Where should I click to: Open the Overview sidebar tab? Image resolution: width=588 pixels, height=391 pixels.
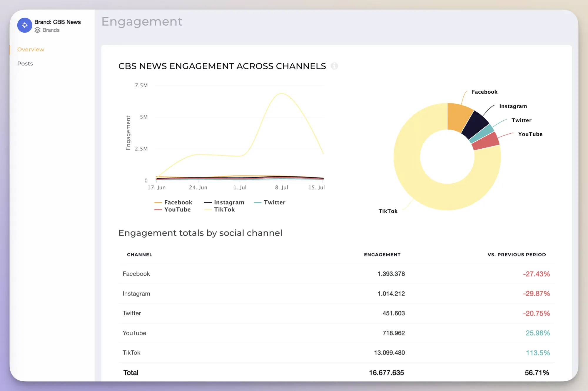tap(31, 50)
